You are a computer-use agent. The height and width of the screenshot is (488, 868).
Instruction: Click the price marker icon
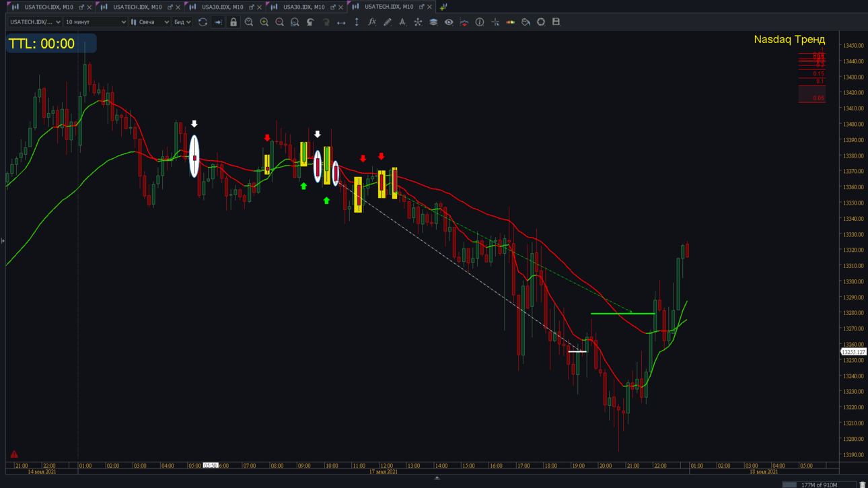[464, 22]
